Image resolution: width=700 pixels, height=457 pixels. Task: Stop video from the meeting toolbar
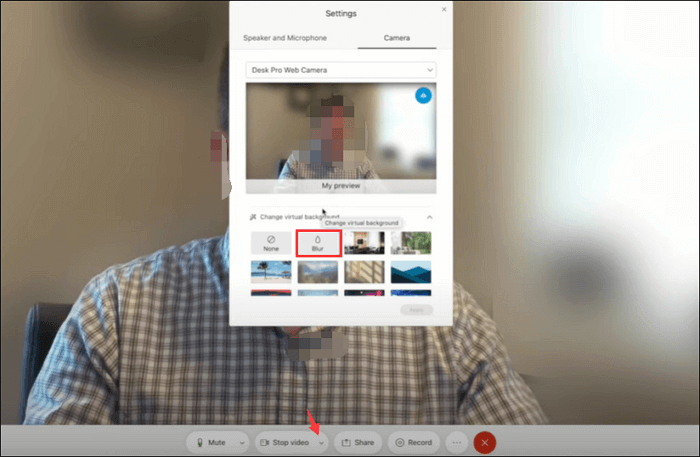click(x=284, y=442)
